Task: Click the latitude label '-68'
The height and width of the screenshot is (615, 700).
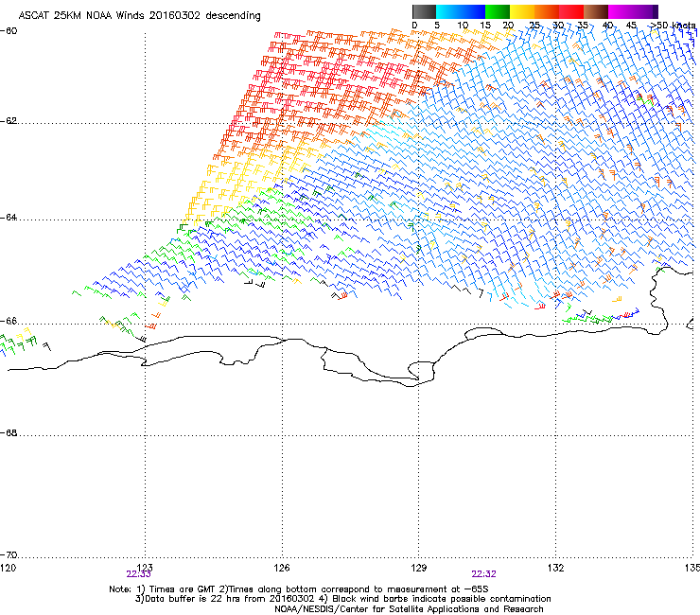Action: point(9,433)
